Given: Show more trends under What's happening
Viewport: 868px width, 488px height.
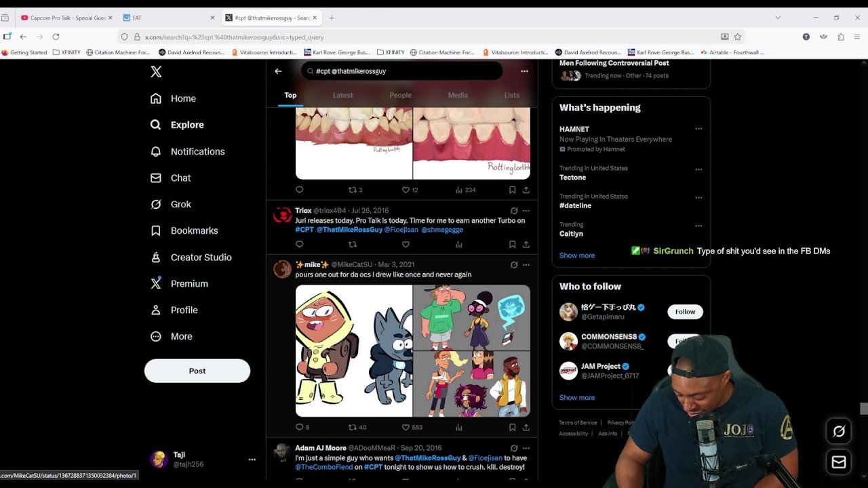Looking at the screenshot, I should click(577, 256).
